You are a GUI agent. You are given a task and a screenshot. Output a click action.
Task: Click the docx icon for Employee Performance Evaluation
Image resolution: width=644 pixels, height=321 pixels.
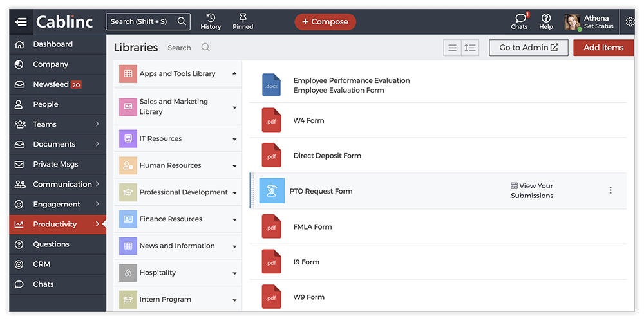click(x=272, y=85)
